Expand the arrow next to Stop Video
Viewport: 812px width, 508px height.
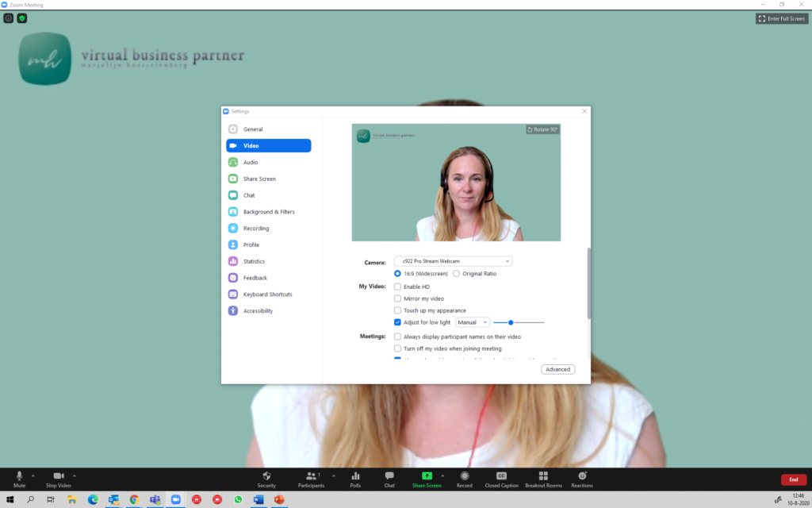(75, 476)
